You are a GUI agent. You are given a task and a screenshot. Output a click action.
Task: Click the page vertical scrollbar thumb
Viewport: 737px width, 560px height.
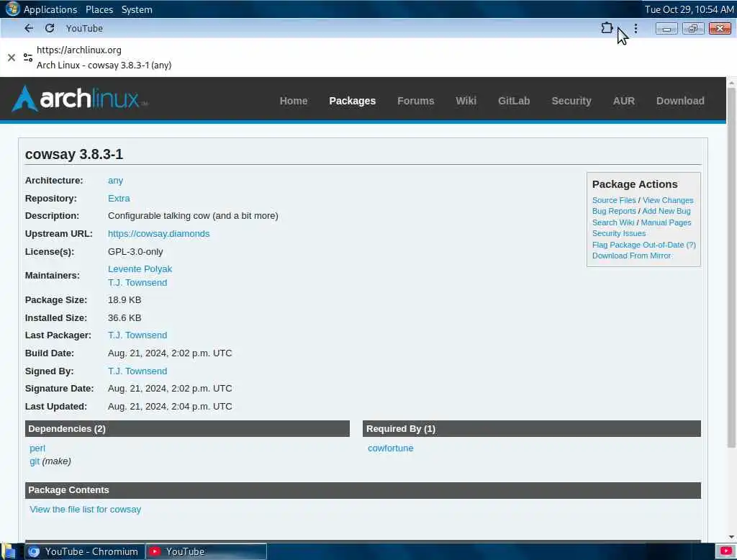[x=731, y=268]
